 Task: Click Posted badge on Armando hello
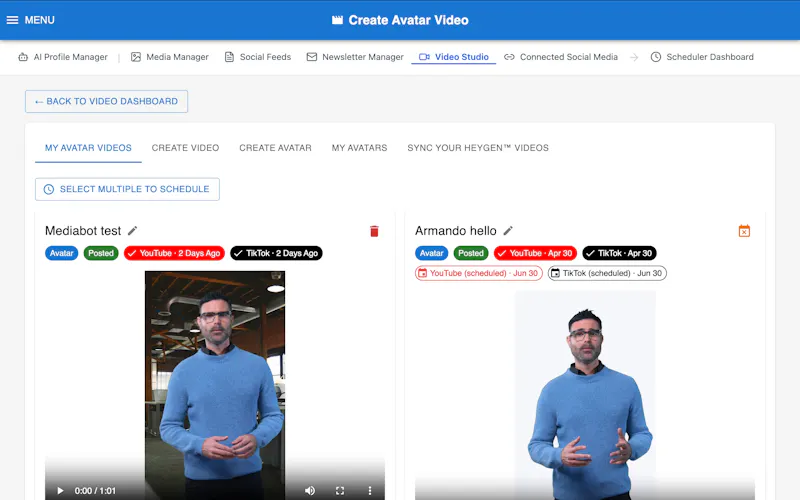point(471,253)
